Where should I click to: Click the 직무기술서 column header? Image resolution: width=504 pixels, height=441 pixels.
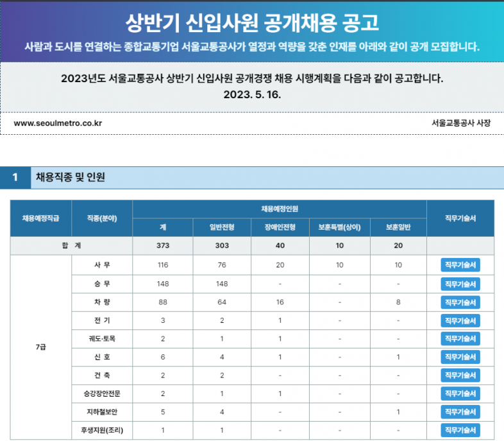click(460, 218)
